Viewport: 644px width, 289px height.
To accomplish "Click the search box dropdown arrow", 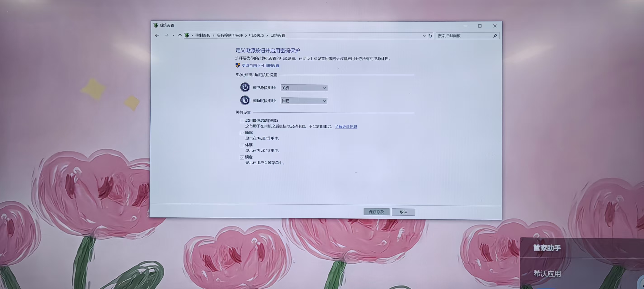I will point(423,36).
